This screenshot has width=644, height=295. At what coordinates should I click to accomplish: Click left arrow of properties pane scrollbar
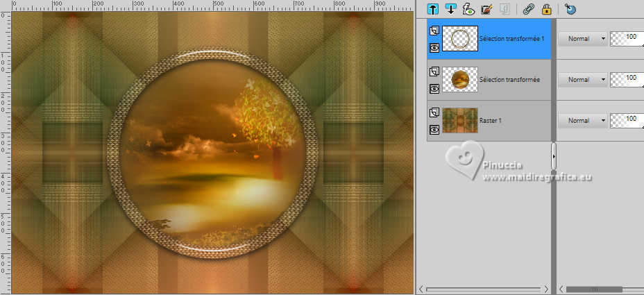[561, 289]
